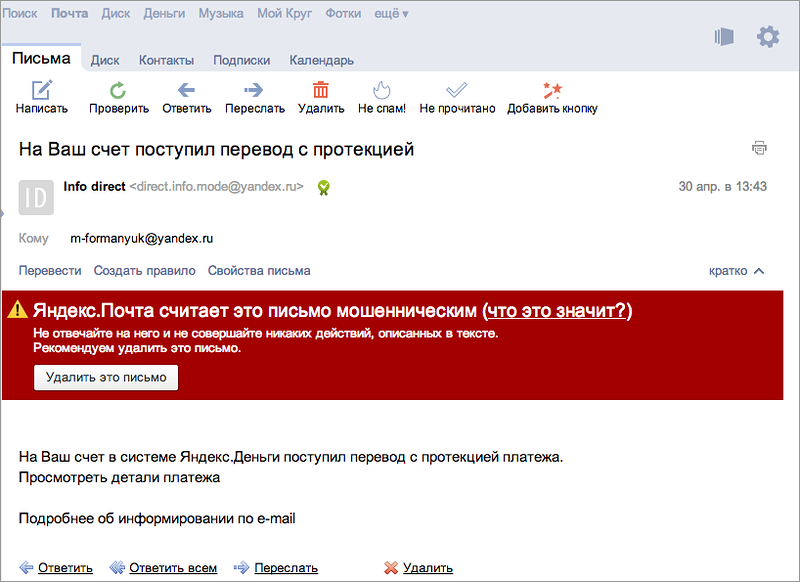The image size is (800, 582).
Task: Click the subject На Ваш счет поступил перевод
Action: coord(216,149)
